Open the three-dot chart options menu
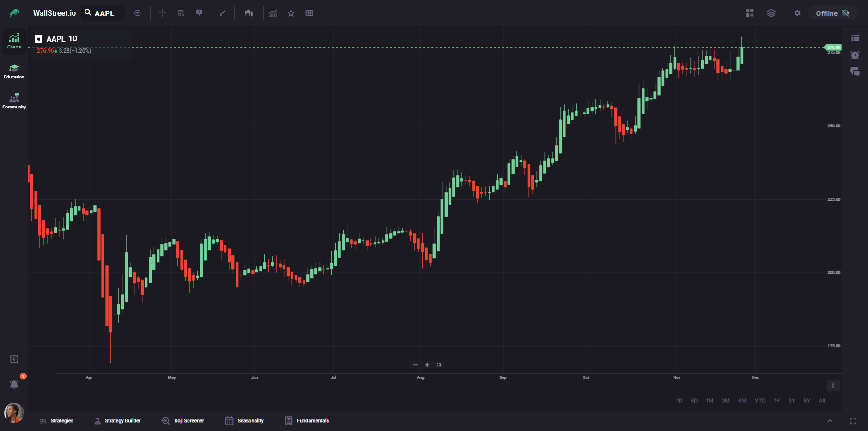Viewport: 868px width, 431px height. [833, 385]
